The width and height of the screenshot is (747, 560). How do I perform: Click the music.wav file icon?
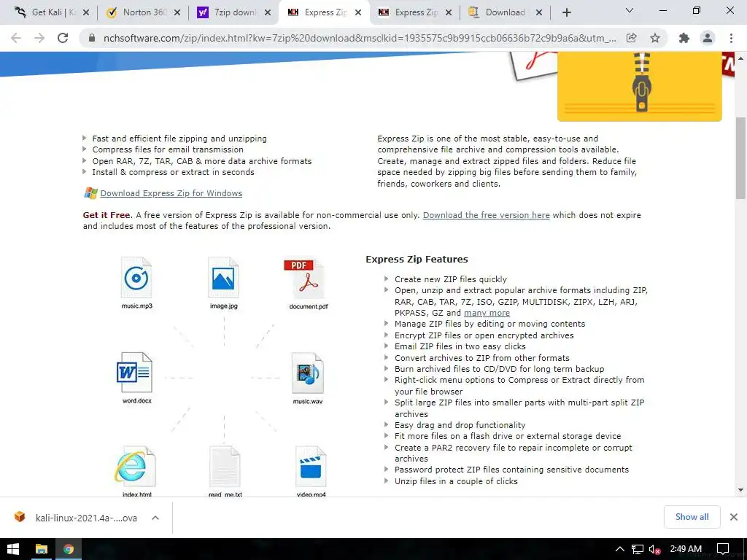click(308, 373)
